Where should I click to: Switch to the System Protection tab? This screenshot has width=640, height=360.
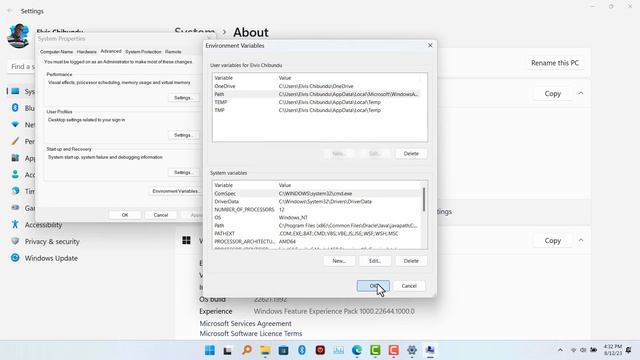point(143,52)
